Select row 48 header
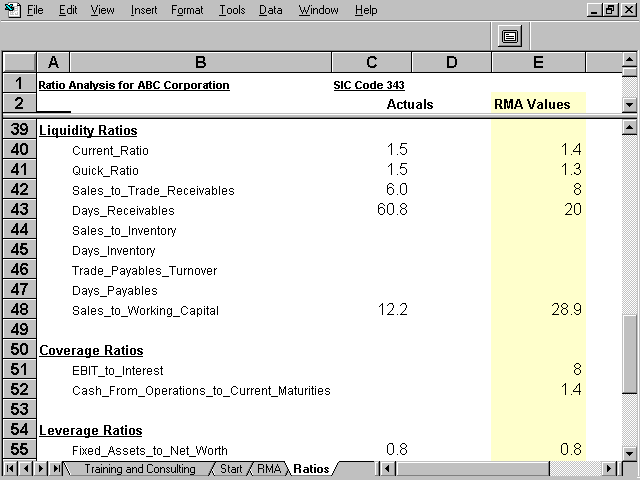Image resolution: width=640 pixels, height=480 pixels. [x=20, y=310]
